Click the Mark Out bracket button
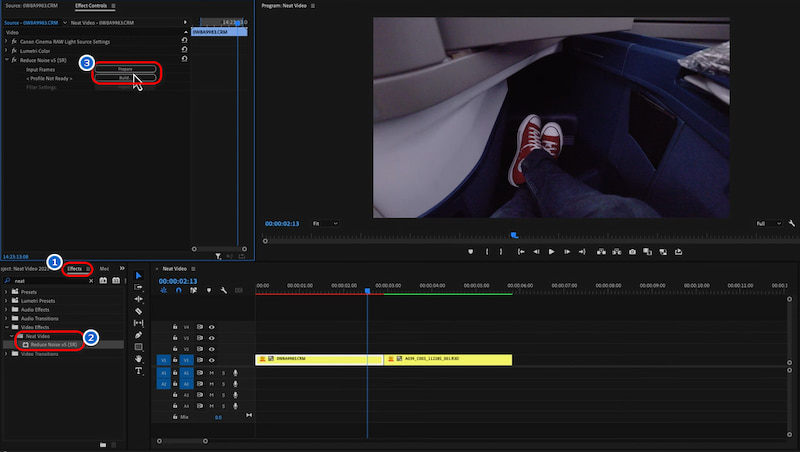This screenshot has width=800, height=452. pyautogui.click(x=501, y=252)
